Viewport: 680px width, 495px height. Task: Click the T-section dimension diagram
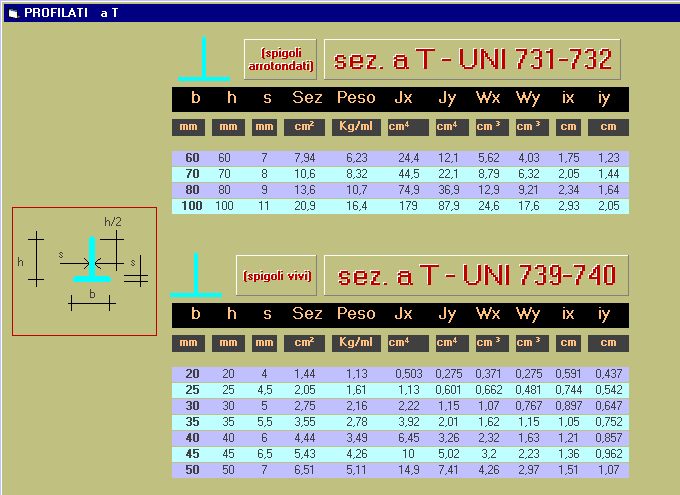pyautogui.click(x=85, y=271)
